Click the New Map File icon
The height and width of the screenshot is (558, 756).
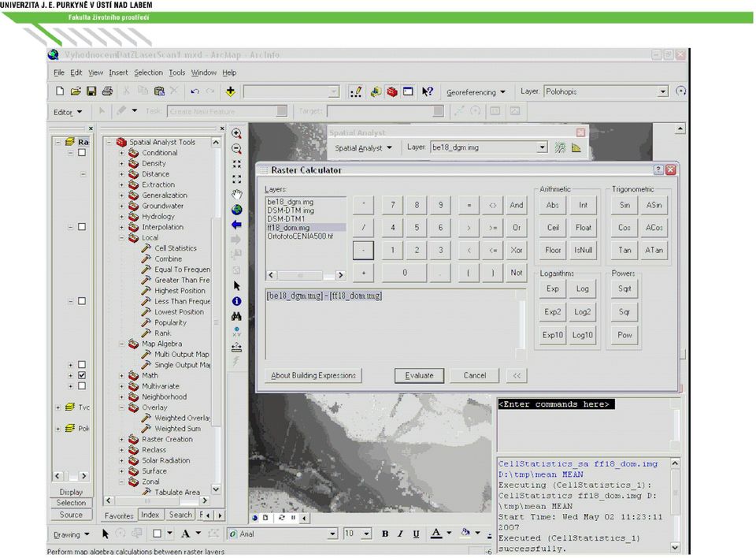point(60,91)
